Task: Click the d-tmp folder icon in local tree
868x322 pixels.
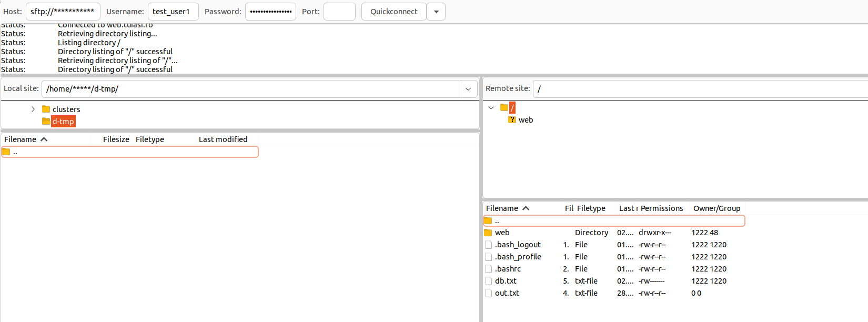Action: coord(46,122)
